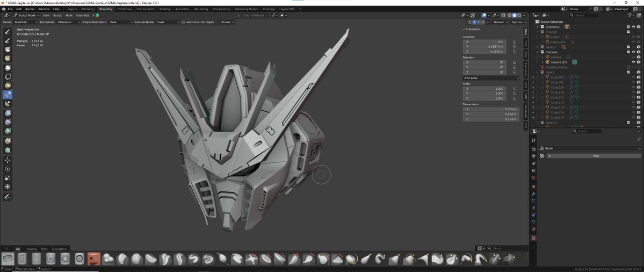Open Trim Mode Difference dropdown

tap(68, 22)
